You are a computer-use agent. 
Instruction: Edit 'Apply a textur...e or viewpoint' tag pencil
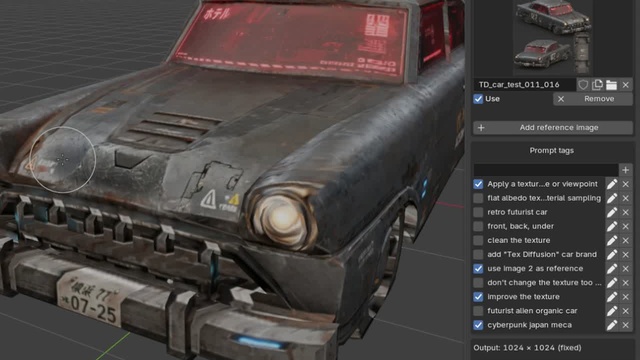click(611, 184)
